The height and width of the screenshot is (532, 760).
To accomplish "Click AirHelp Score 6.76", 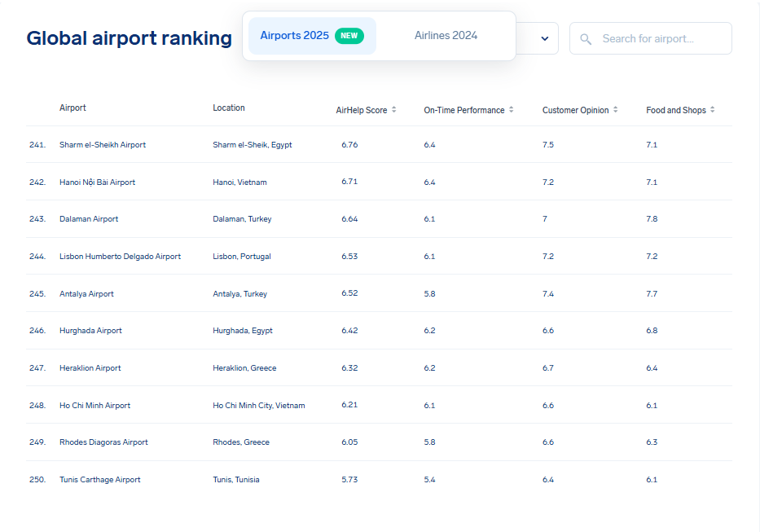I will click(x=349, y=144).
